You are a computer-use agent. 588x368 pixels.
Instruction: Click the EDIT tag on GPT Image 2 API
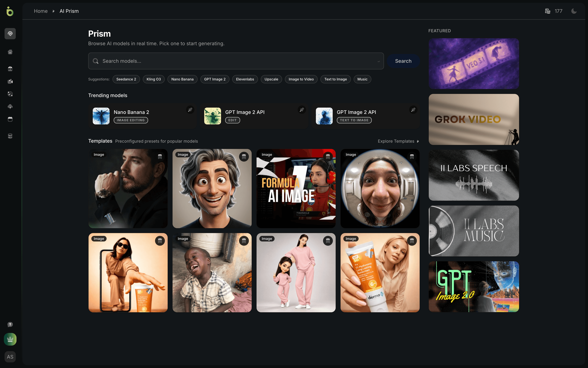pyautogui.click(x=233, y=120)
